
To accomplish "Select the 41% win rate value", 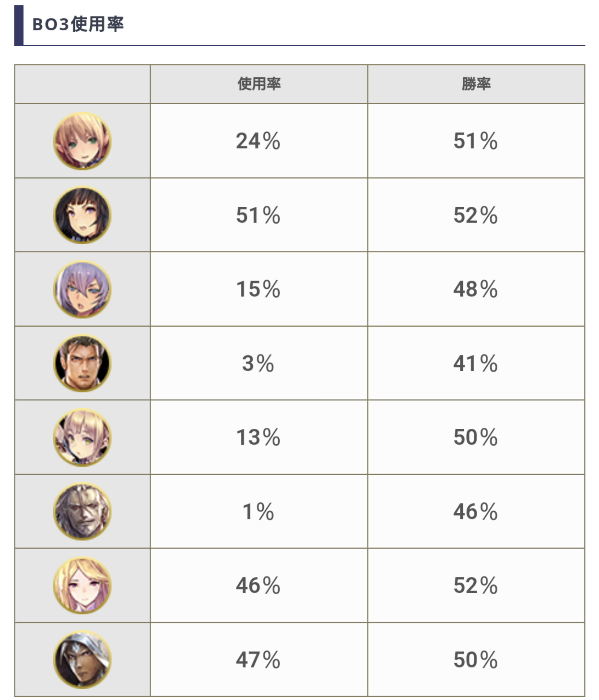I will [475, 363].
